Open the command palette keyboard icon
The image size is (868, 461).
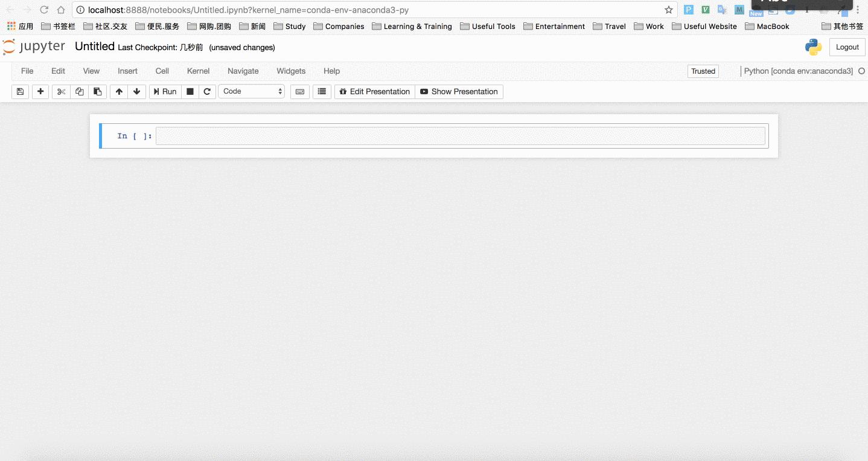point(300,91)
